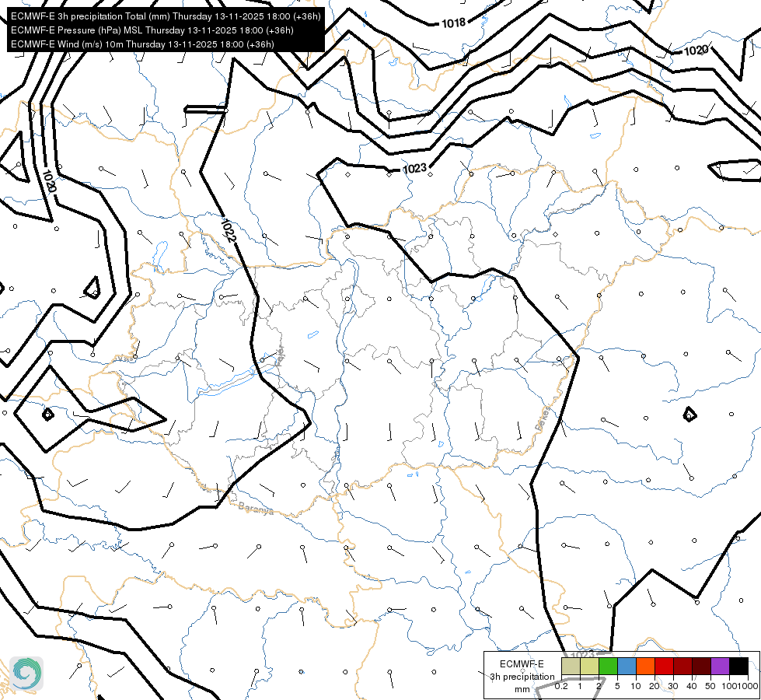Viewport: 761px width, 700px height.
Task: Click the 30 legend scale value
Action: pos(673,686)
